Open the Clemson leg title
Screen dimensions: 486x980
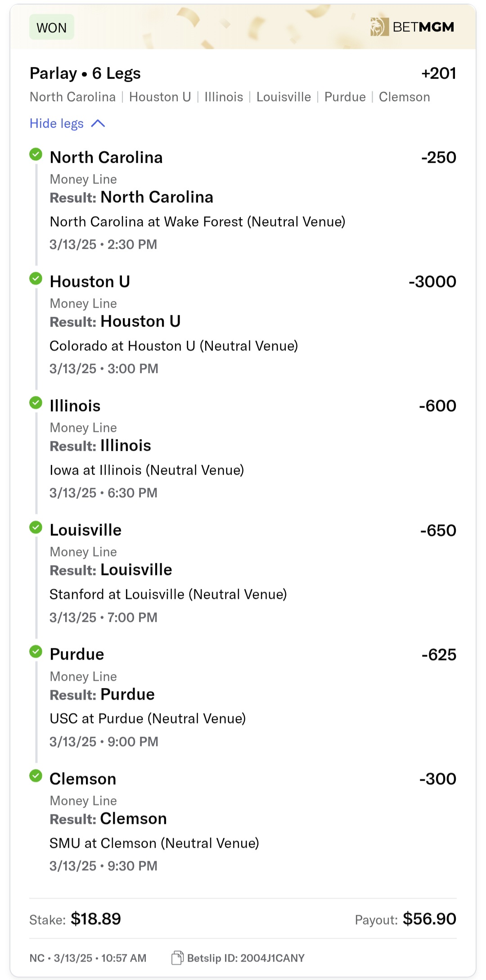click(83, 779)
